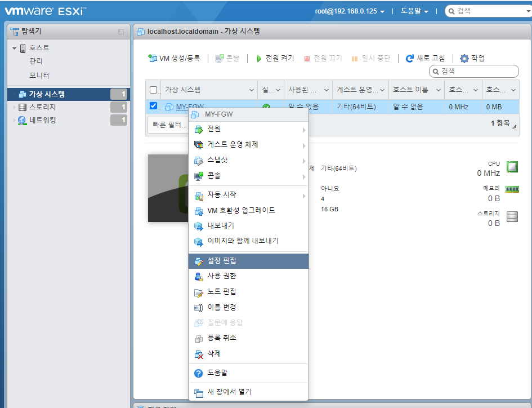Click the VM console preview thumbnail
This screenshot has height=408, width=532.
[168, 188]
